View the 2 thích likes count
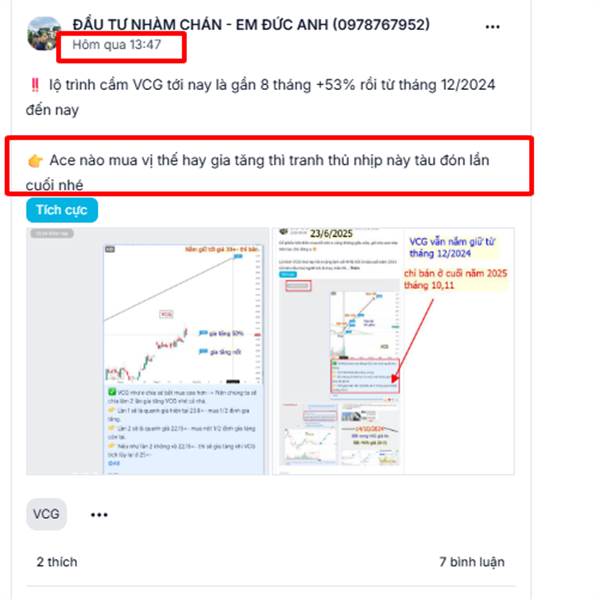600x600 pixels. click(57, 562)
